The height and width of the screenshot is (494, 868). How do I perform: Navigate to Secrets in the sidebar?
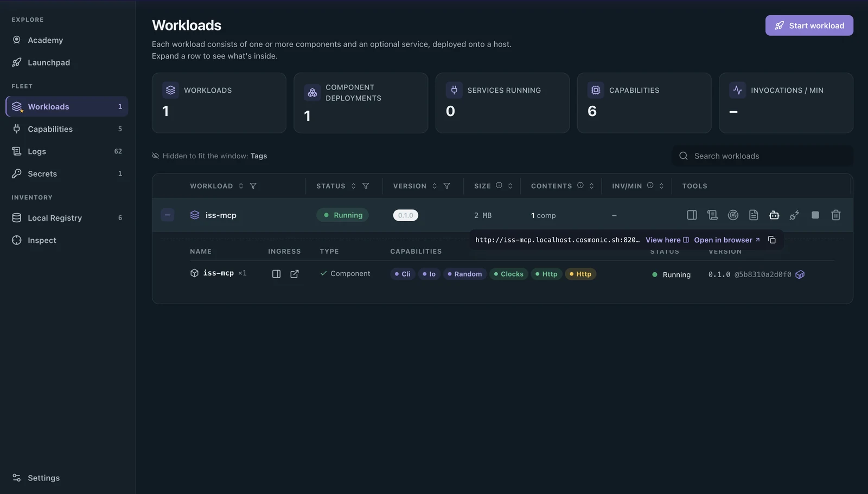[67, 174]
